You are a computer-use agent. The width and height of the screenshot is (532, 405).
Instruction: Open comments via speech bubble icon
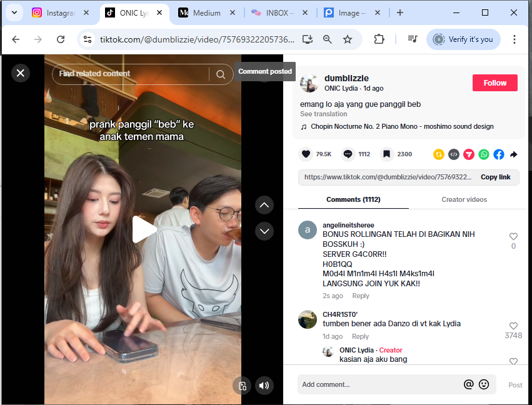click(348, 154)
